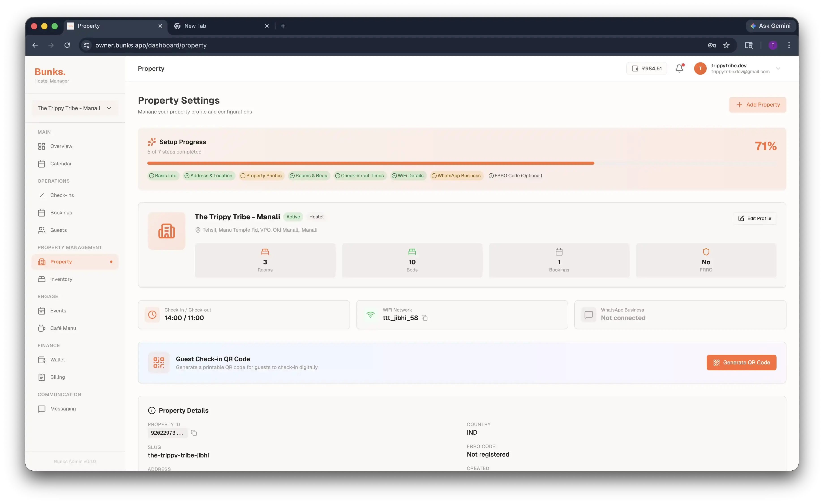Click the Bunks. logo
824x504 pixels.
[50, 72]
